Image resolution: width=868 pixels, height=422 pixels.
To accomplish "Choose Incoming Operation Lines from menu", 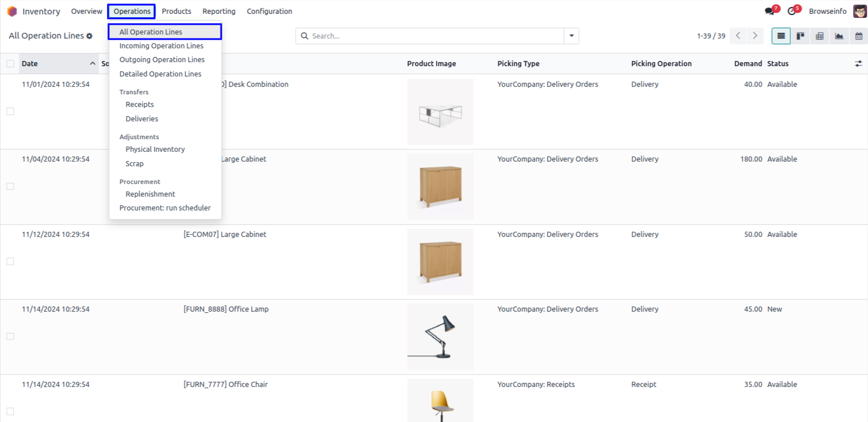I will point(161,46).
